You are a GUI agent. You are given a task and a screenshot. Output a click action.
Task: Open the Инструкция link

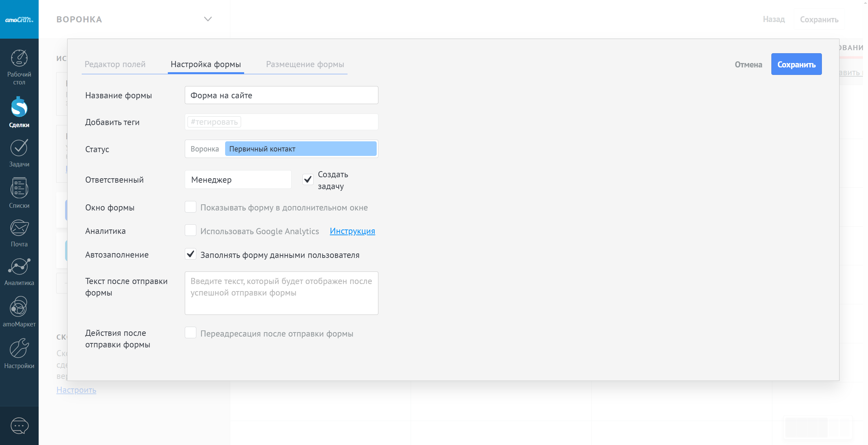click(x=352, y=231)
